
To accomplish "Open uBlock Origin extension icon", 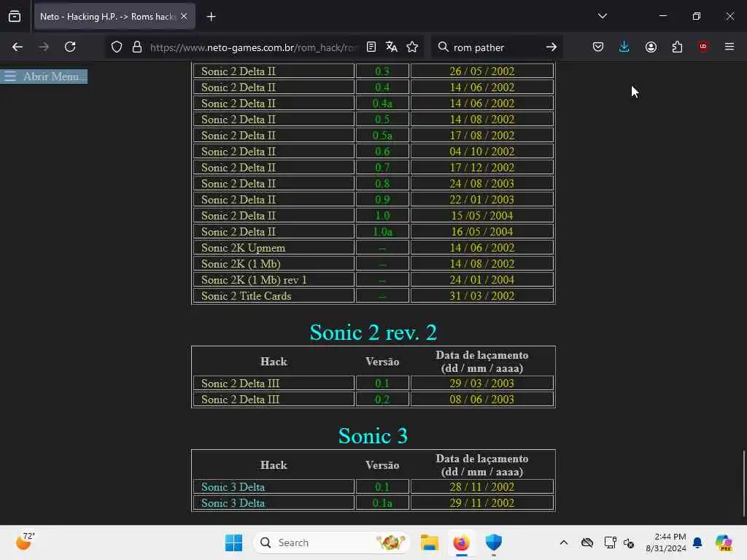I will [703, 47].
